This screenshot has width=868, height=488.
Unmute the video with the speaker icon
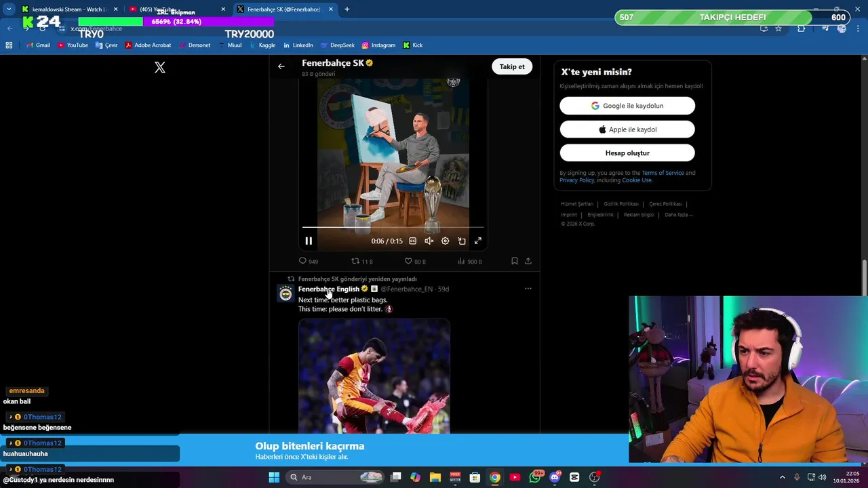coord(429,241)
